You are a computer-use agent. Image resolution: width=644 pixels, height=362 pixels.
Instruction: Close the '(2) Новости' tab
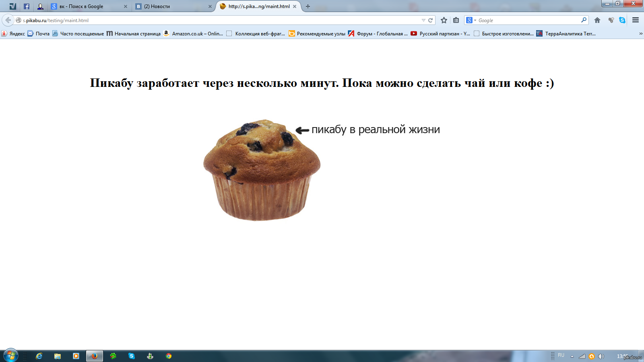click(210, 6)
